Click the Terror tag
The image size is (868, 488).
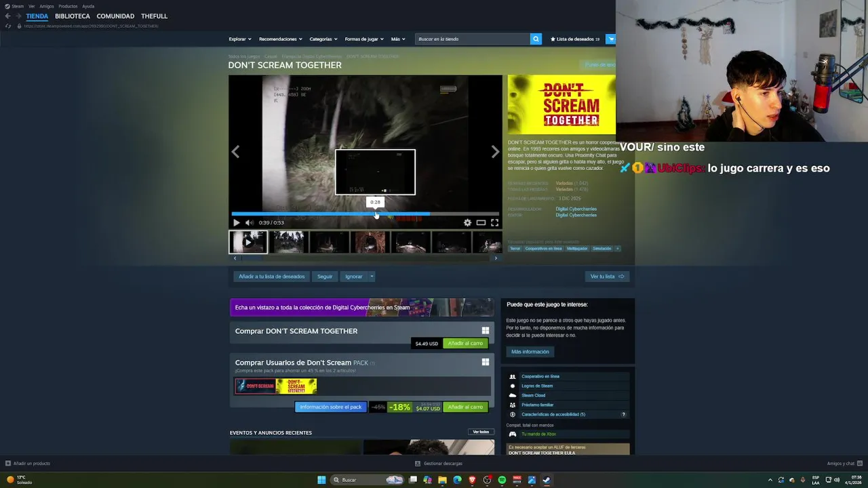coord(515,249)
